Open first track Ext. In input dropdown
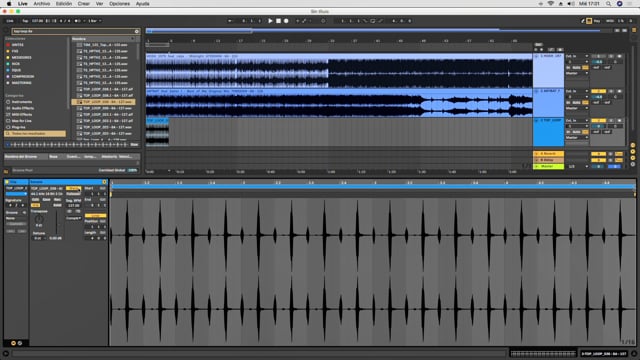This screenshot has height=360, width=640. (576, 56)
